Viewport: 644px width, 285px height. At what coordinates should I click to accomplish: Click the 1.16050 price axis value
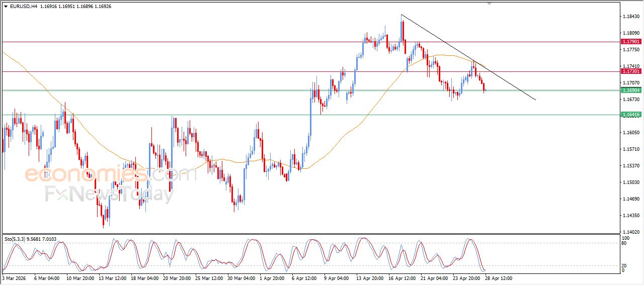[x=631, y=133]
